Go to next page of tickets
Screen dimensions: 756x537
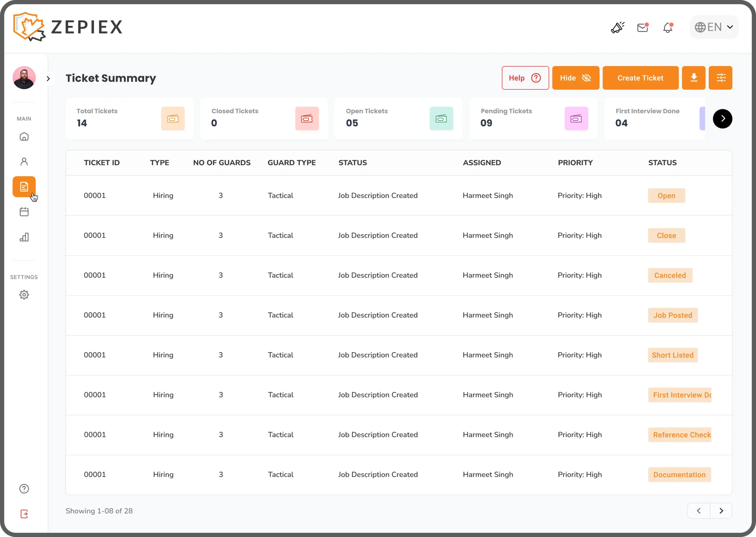[x=721, y=511]
